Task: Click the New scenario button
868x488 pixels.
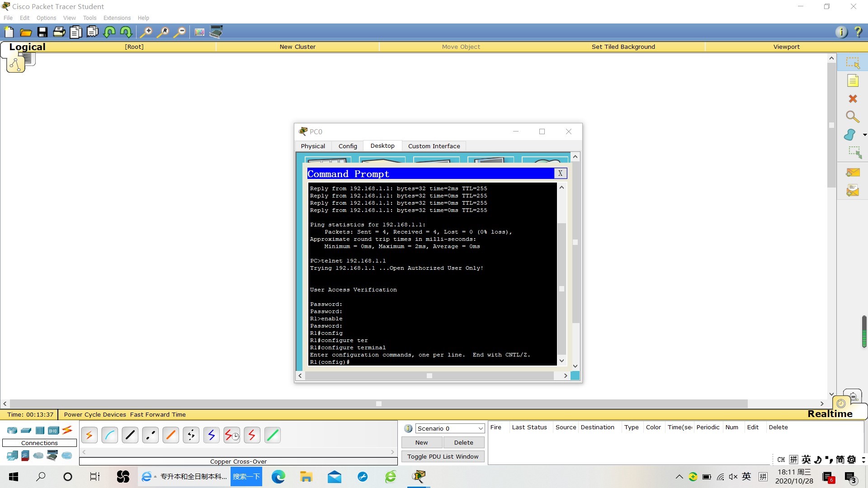Action: click(421, 442)
